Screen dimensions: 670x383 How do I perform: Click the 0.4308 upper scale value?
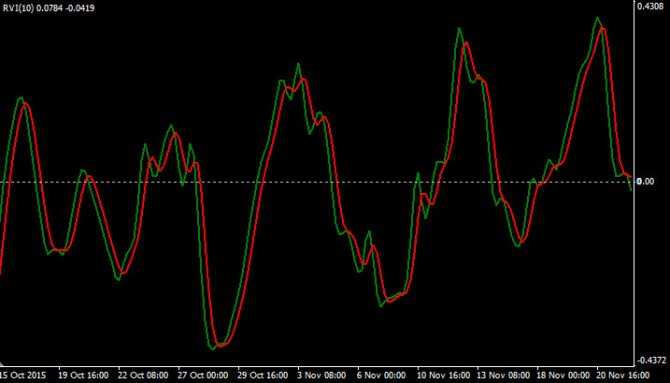pos(651,6)
